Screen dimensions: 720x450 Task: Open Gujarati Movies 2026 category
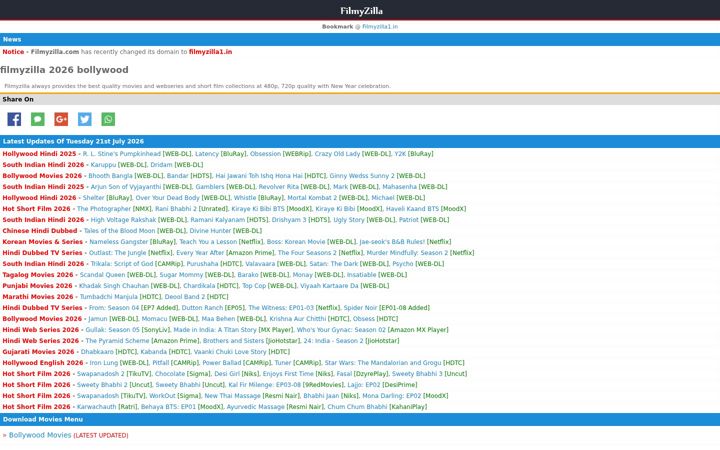coord(38,352)
